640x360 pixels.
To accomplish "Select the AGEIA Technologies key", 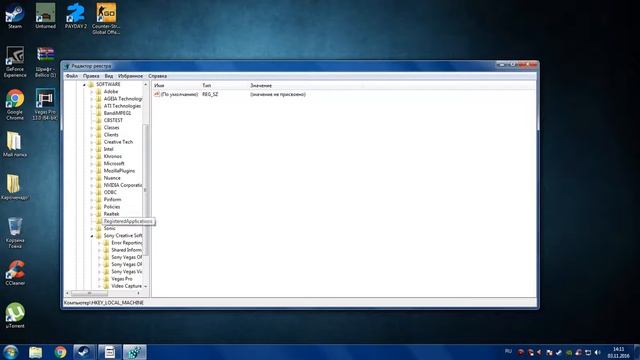I will 122,99.
